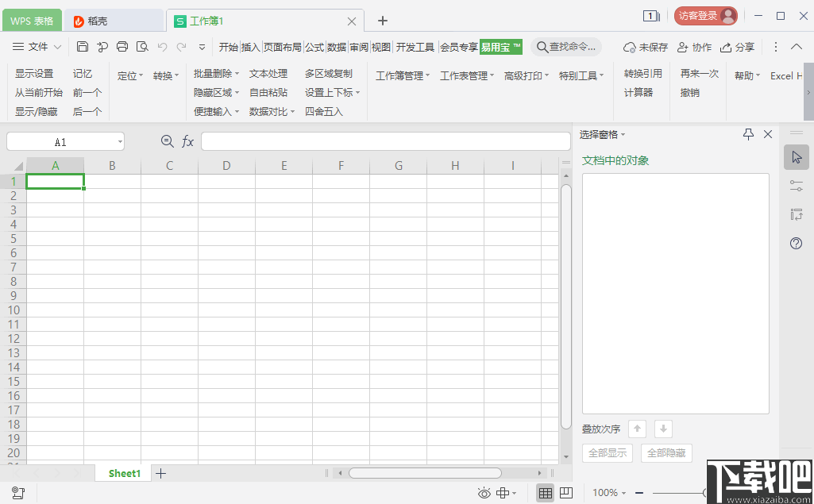Screen dimensions: 814x504
Task: Toggle the normal grid view in status bar
Action: (x=545, y=493)
